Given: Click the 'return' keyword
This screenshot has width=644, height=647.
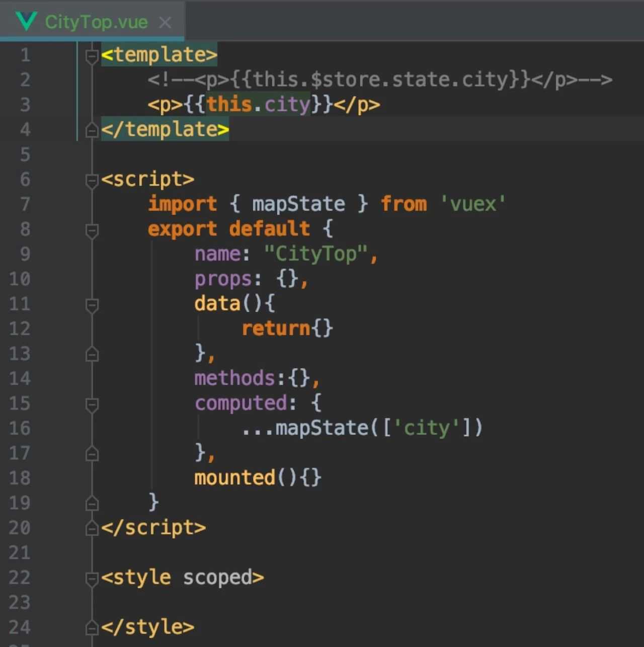Looking at the screenshot, I should tap(276, 328).
